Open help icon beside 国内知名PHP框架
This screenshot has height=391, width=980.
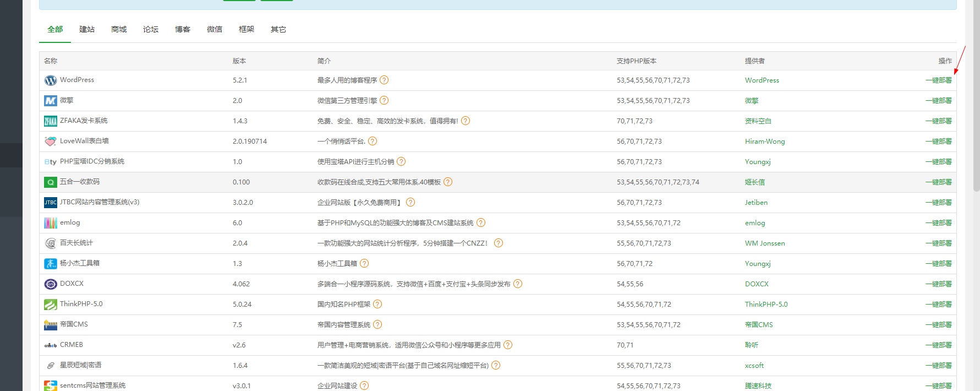tap(377, 305)
